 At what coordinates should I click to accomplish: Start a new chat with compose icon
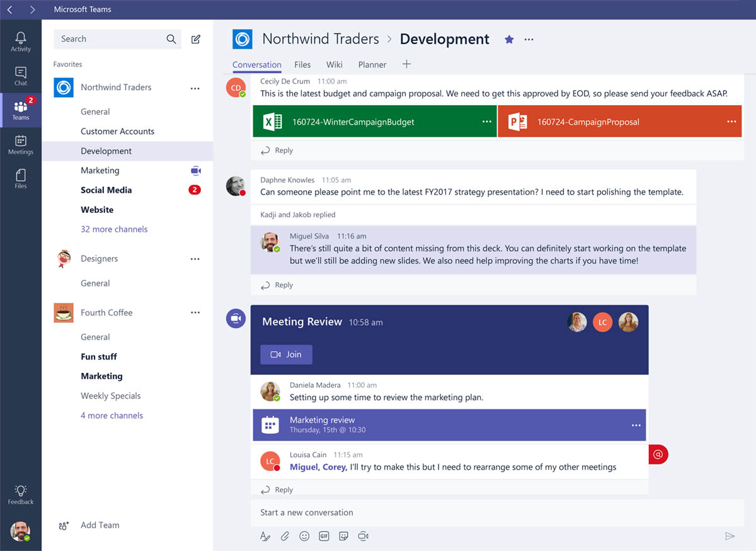tap(196, 39)
